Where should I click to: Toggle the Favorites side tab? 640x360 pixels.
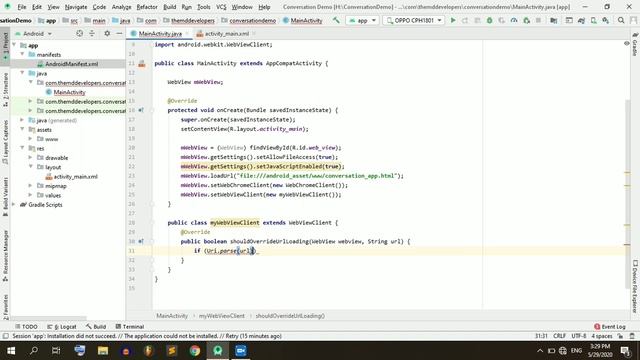pos(5,307)
